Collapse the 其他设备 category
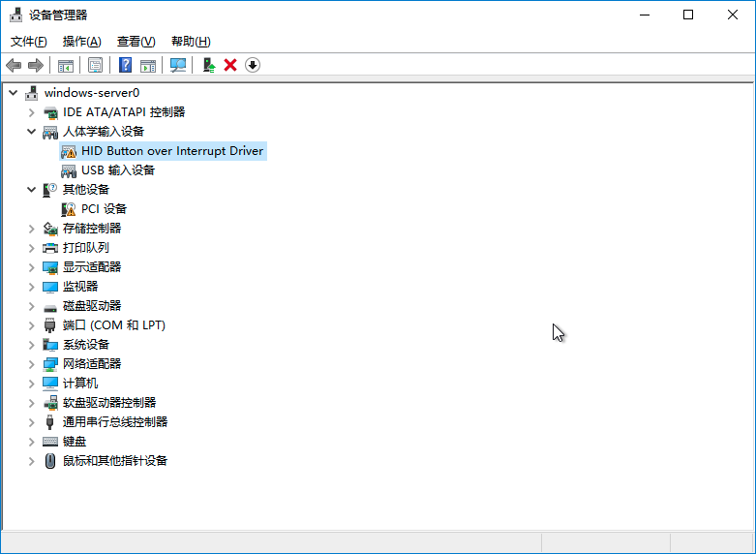The width and height of the screenshot is (756, 554). [31, 190]
